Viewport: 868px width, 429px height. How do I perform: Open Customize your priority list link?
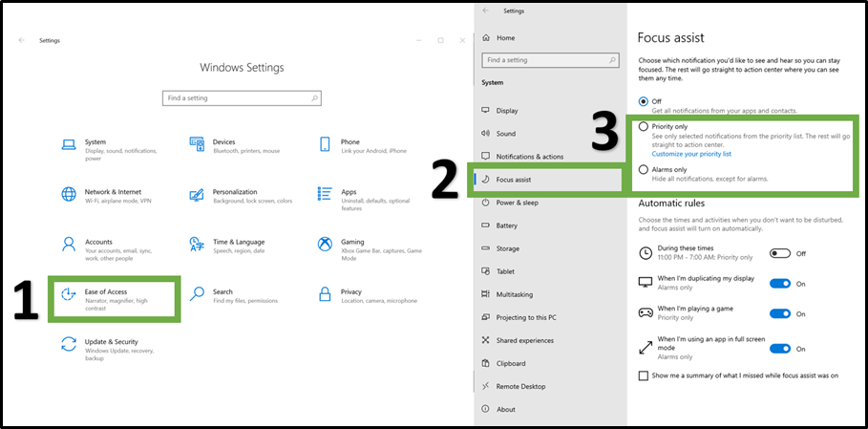click(691, 153)
